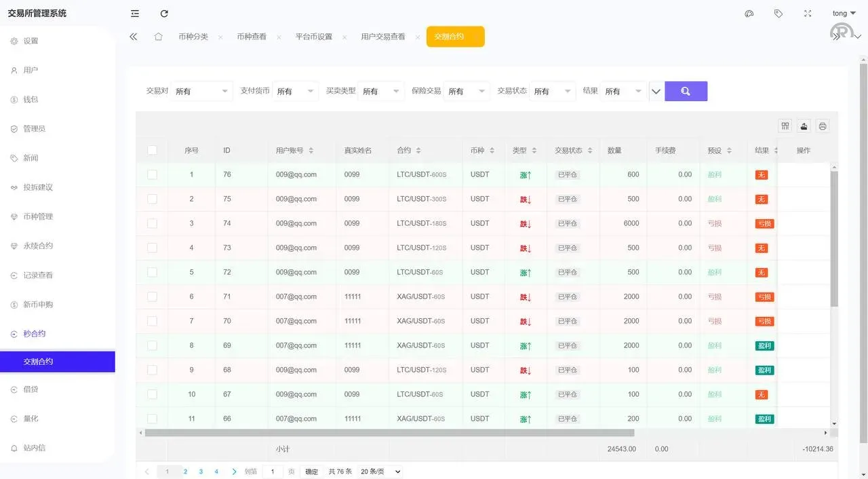Select the checkbox on row 序号 6
The width and height of the screenshot is (868, 479).
coord(153,296)
